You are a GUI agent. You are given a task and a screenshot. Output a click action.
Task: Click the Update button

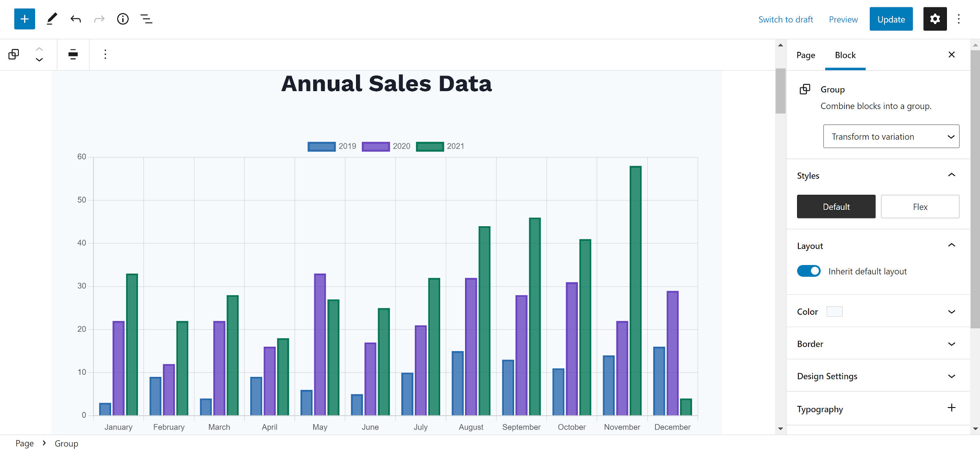tap(891, 19)
